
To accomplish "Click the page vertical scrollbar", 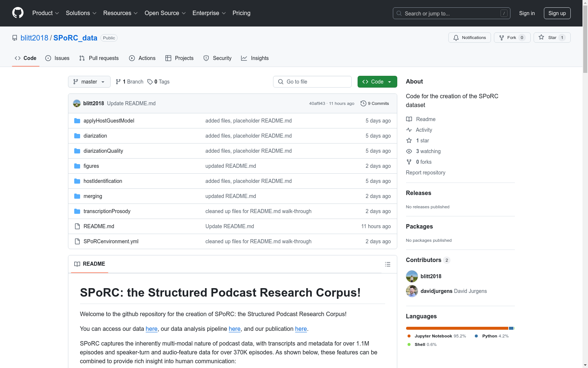I will (x=585, y=39).
